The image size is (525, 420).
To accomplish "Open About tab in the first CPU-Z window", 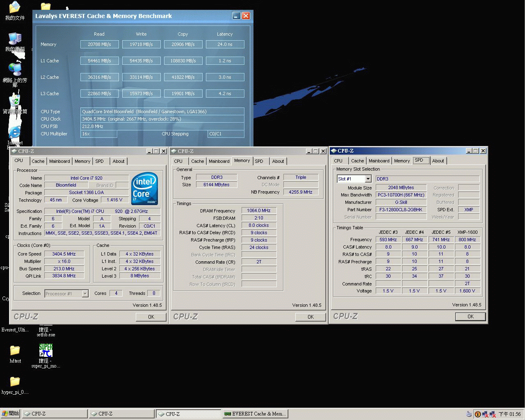I will [119, 161].
